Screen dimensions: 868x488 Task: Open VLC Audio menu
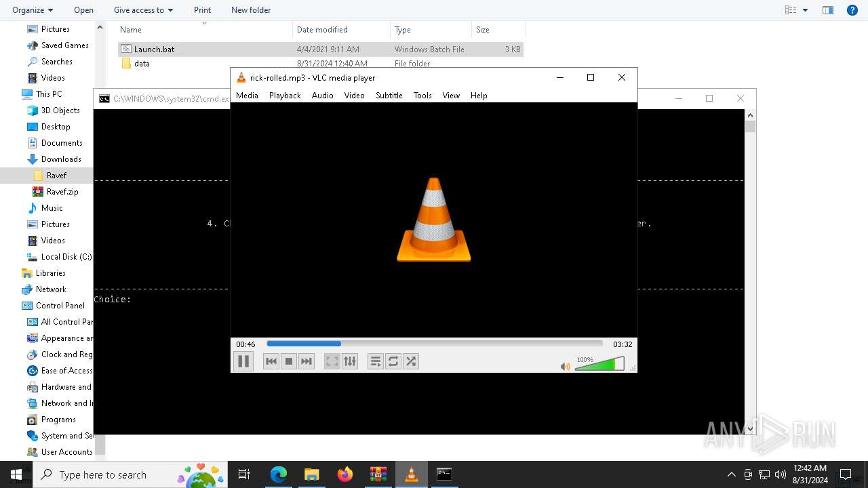pos(322,96)
